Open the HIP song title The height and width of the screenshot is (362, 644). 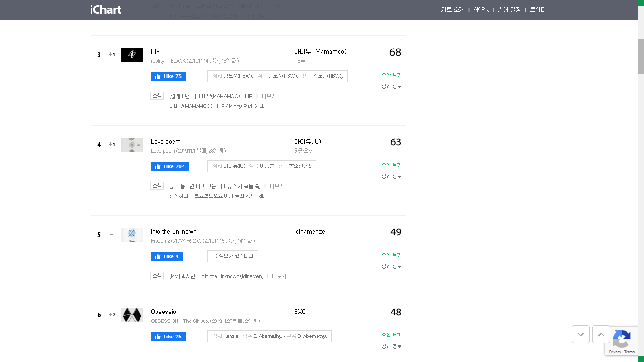(x=155, y=51)
